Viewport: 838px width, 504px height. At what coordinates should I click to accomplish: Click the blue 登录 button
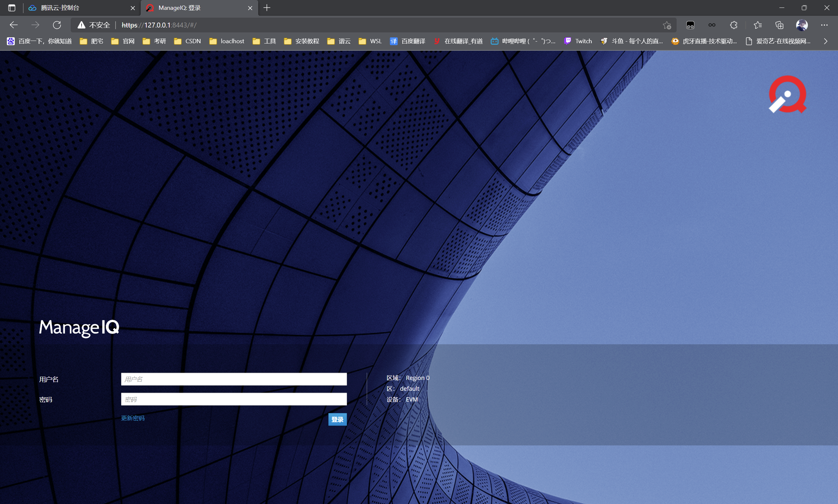click(337, 420)
